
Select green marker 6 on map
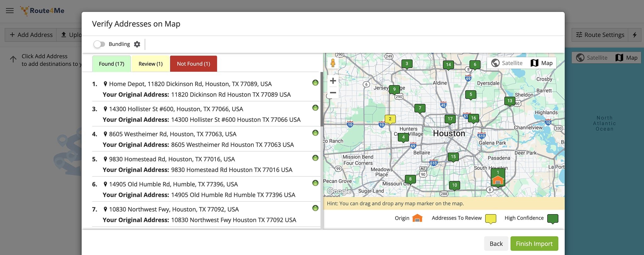(x=475, y=65)
